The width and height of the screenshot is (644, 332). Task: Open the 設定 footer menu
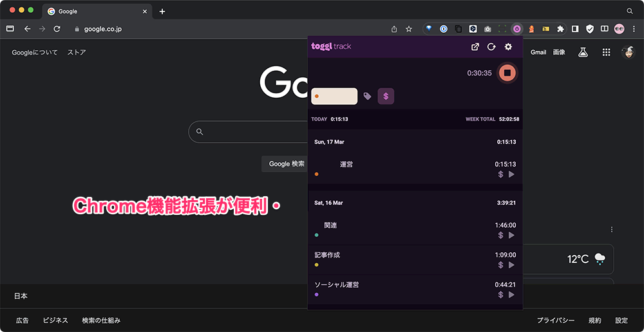pyautogui.click(x=621, y=320)
